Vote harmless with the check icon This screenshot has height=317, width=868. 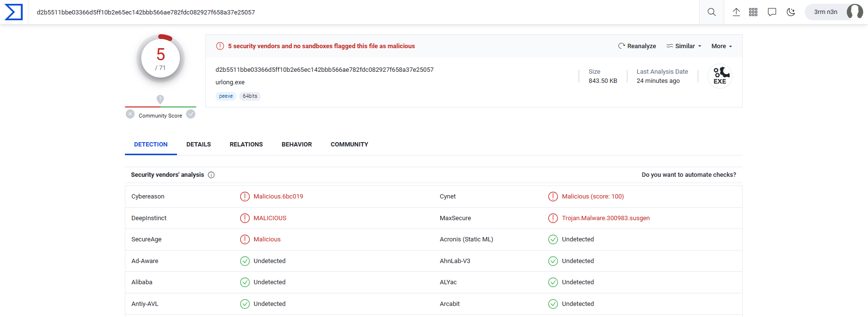(191, 114)
